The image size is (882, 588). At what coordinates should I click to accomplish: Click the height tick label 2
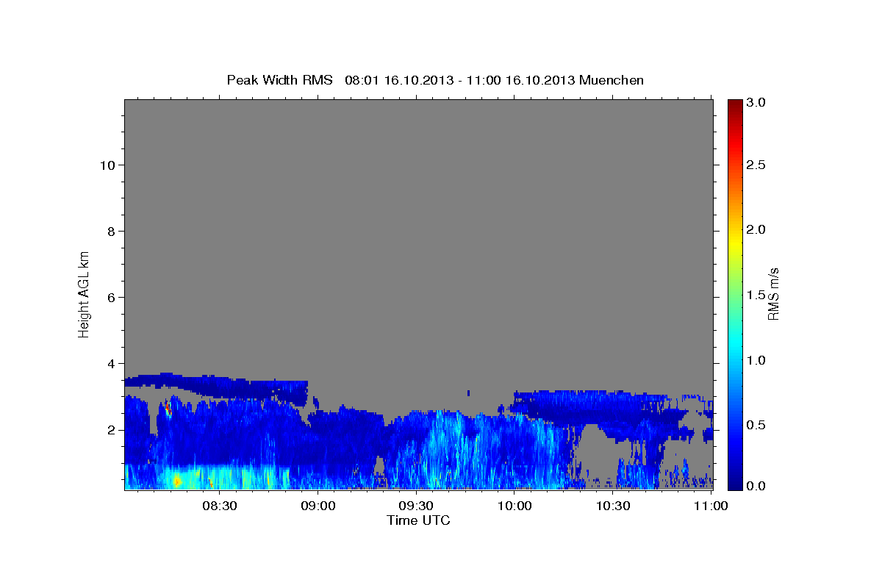tap(110, 429)
